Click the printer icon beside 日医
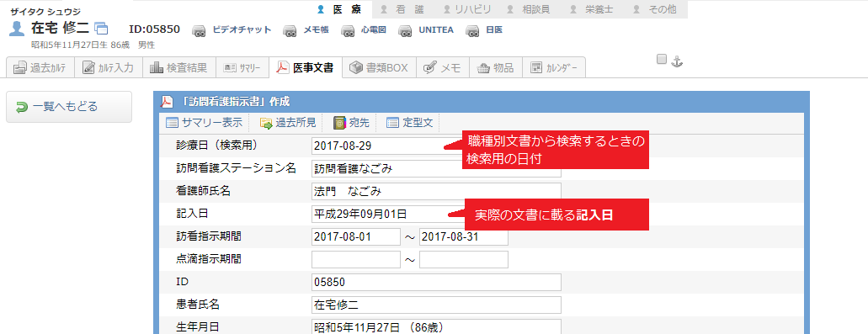868x334 pixels. point(473,30)
